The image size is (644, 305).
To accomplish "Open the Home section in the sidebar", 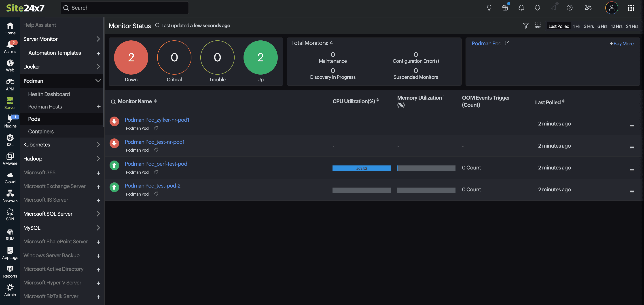I will pos(10,28).
